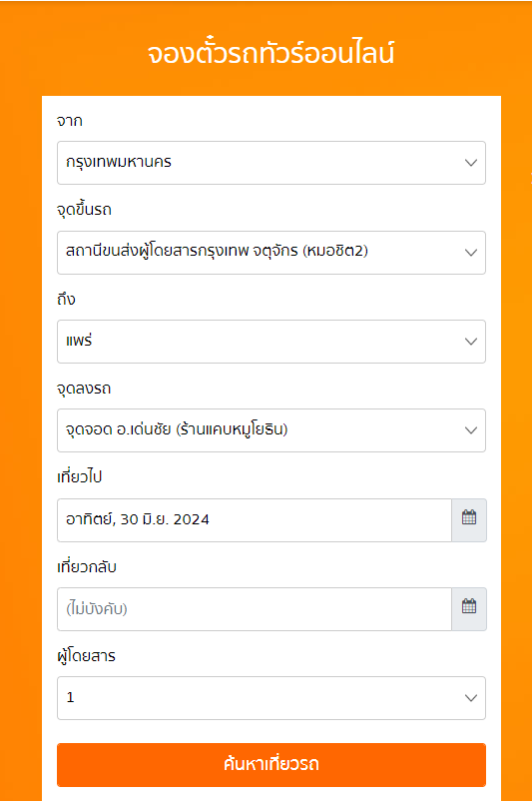
Task: Expand the drop-off dropdown showing จุดจอด อ.เด่นชัย
Action: [x=271, y=430]
